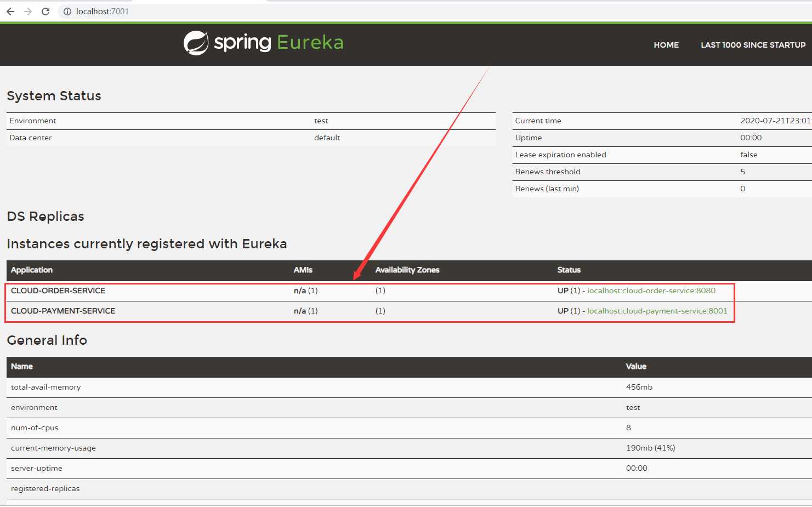
Task: Open localhost:cloud-payment-service:8001 link
Action: tap(657, 311)
